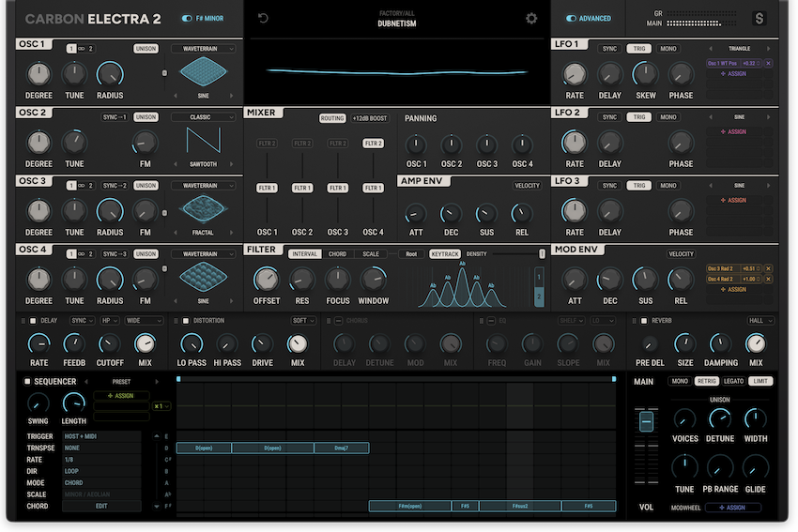
Task: Open EQ Shelf type dropdown
Action: [x=571, y=321]
